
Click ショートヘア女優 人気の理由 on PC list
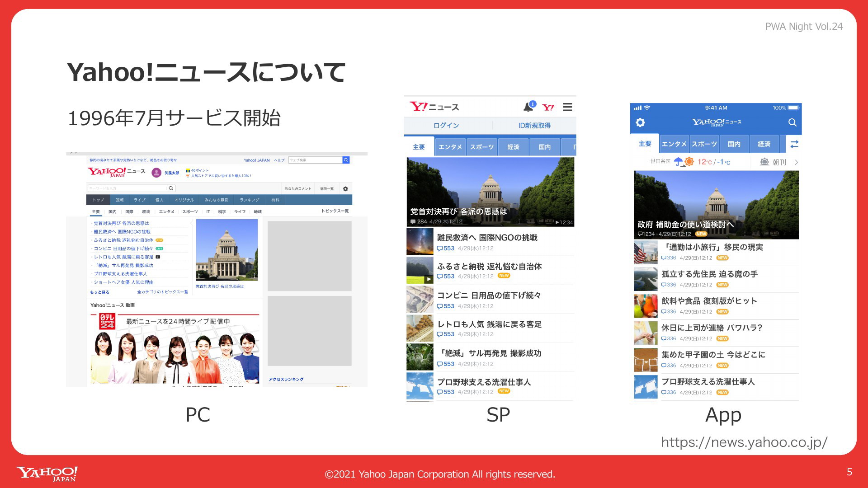coord(123,282)
